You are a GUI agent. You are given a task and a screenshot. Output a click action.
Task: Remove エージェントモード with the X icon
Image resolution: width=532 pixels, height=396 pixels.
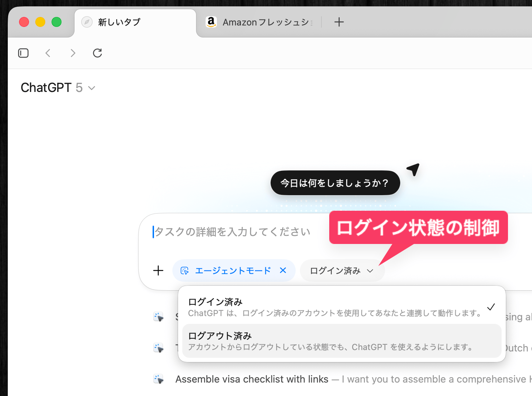click(283, 270)
